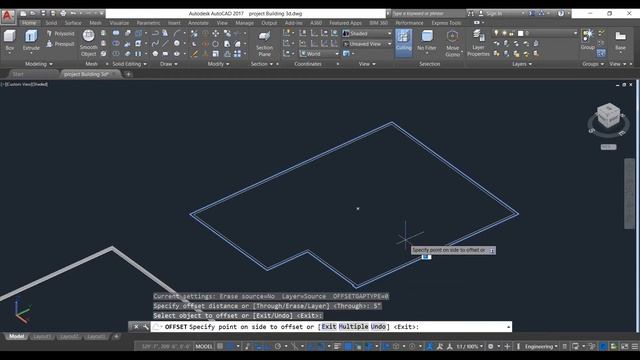Select the Extrude tool
Viewport: 640px width, 360px height.
click(x=31, y=41)
